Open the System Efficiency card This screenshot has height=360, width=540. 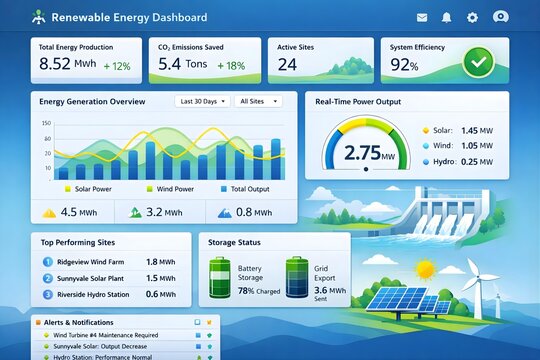tap(445, 60)
